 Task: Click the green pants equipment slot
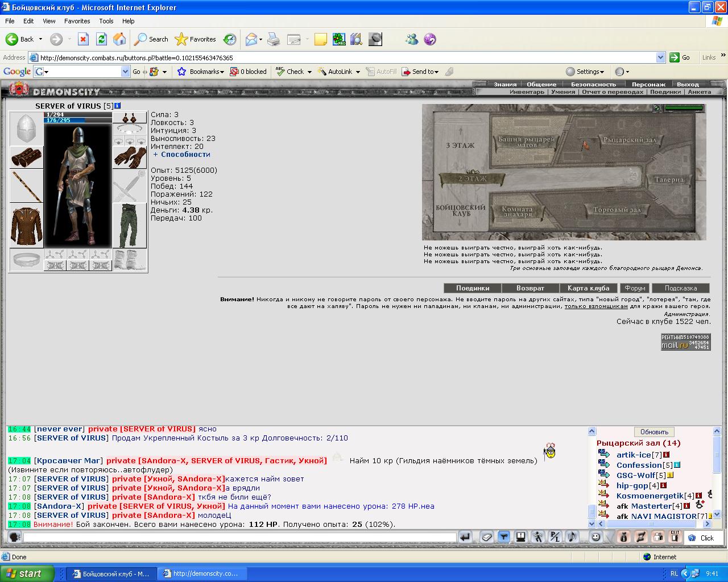130,226
